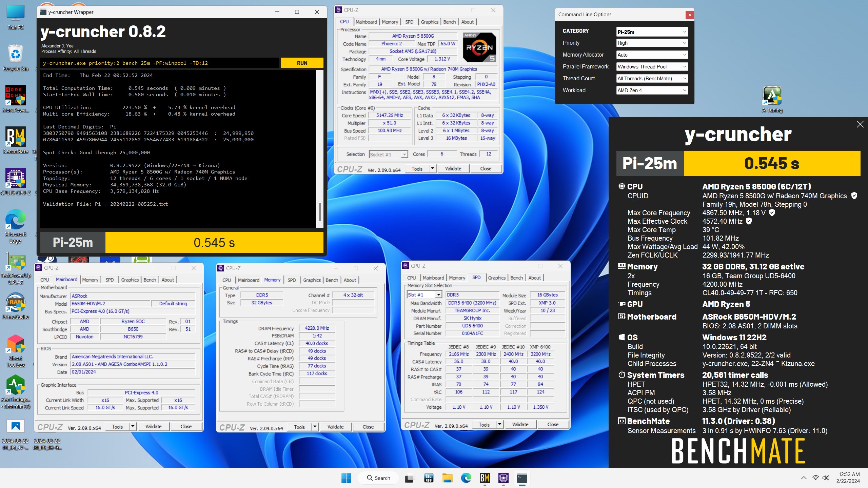Launch MorePower desktop shortcut

point(16,99)
